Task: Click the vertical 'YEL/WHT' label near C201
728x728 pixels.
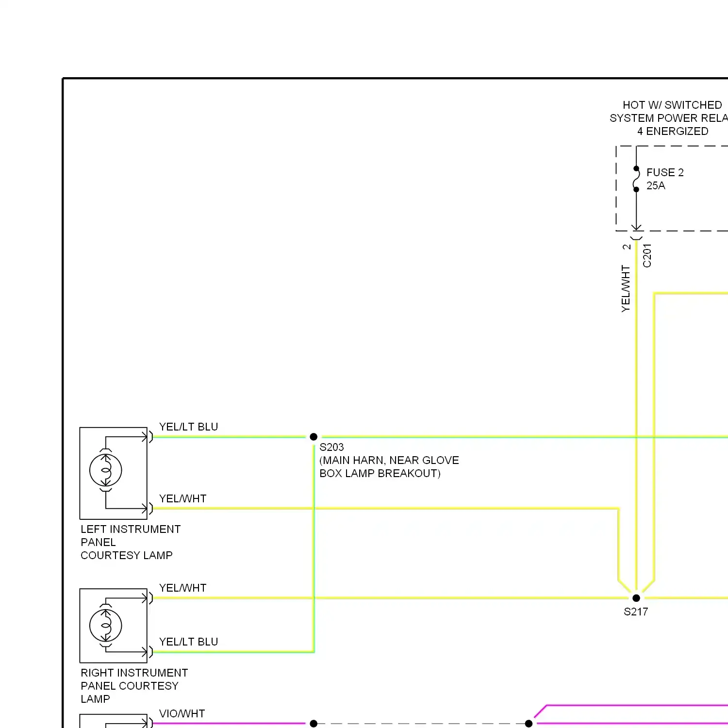Action: pos(626,288)
